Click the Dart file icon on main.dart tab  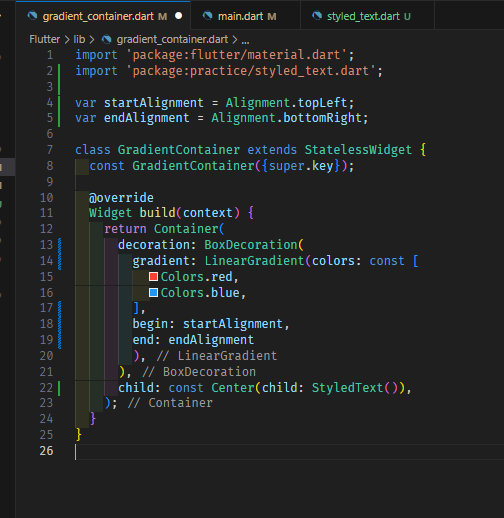[x=207, y=16]
